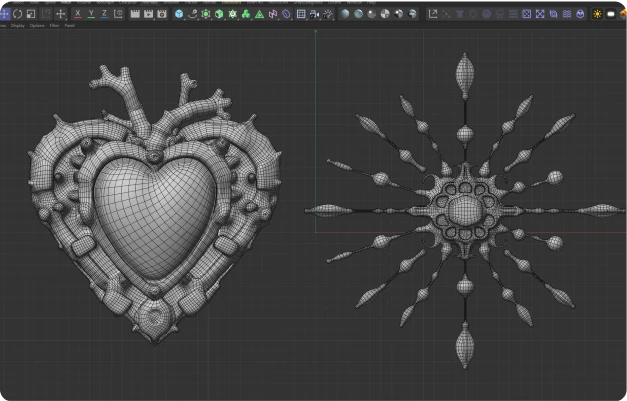Select the highlighted Move tool

(4, 14)
